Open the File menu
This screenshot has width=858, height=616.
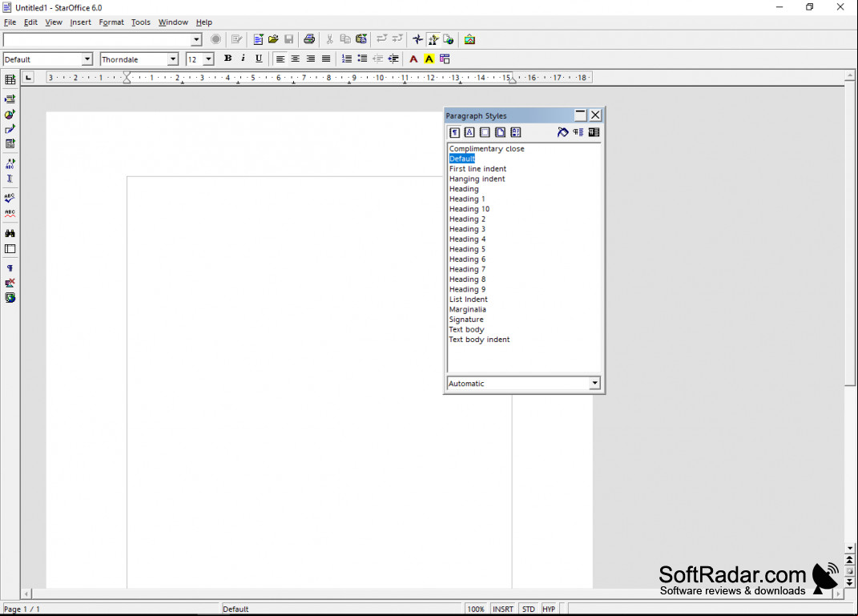coord(10,22)
